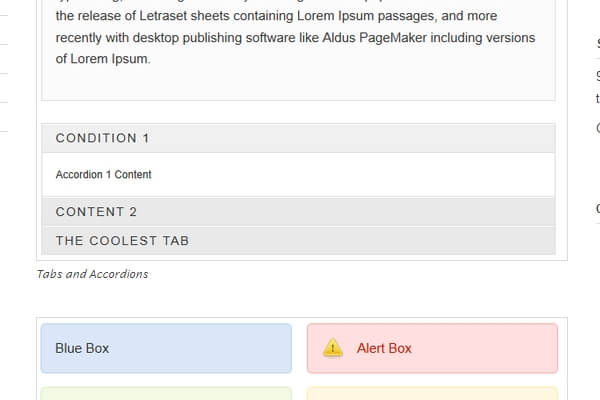Expand the CONTENT 2 accordion section

(x=97, y=212)
